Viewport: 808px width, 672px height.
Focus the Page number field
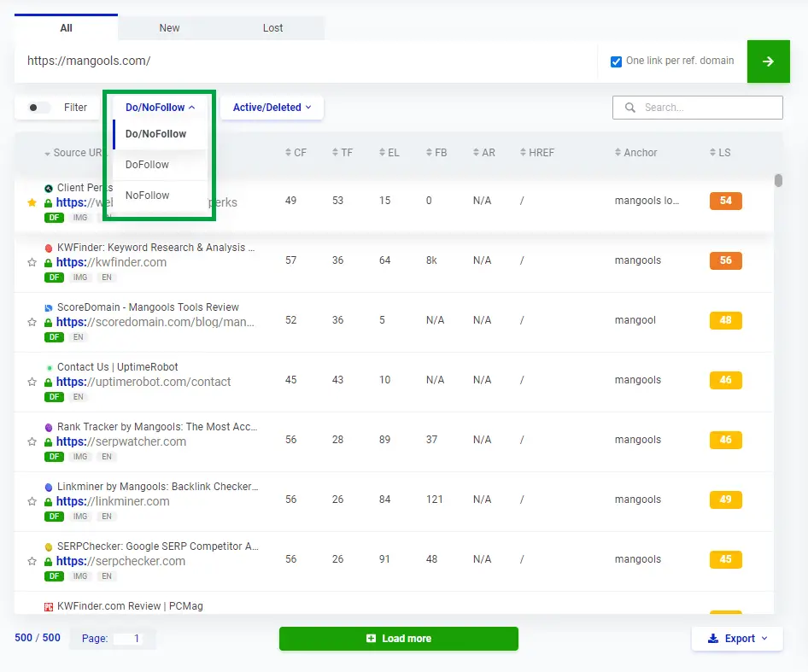(x=128, y=639)
